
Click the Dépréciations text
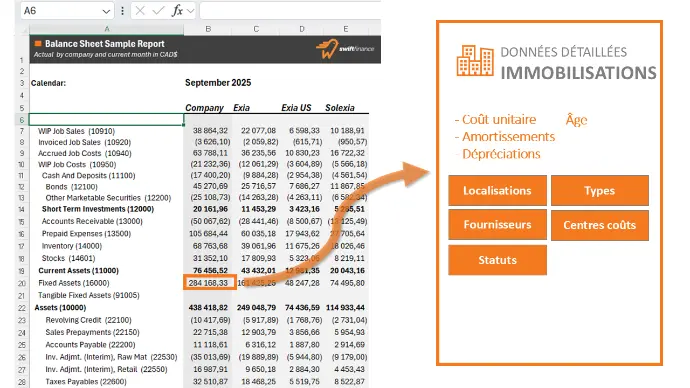coord(501,154)
